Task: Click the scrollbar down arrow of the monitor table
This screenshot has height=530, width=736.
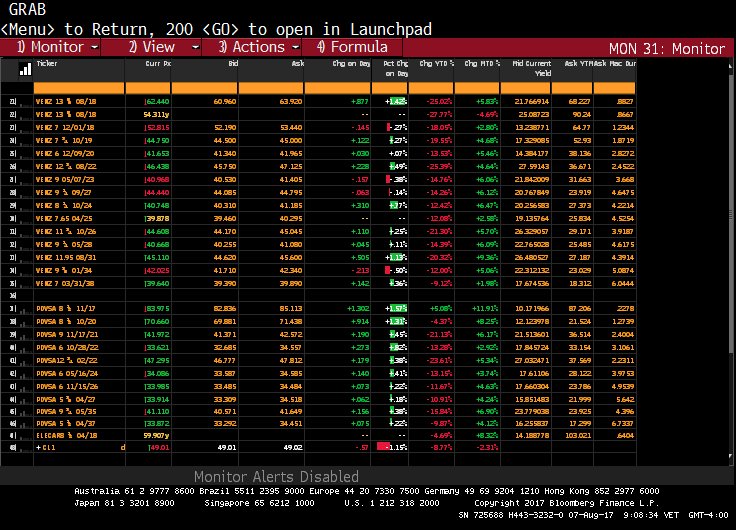Action: [x=730, y=456]
